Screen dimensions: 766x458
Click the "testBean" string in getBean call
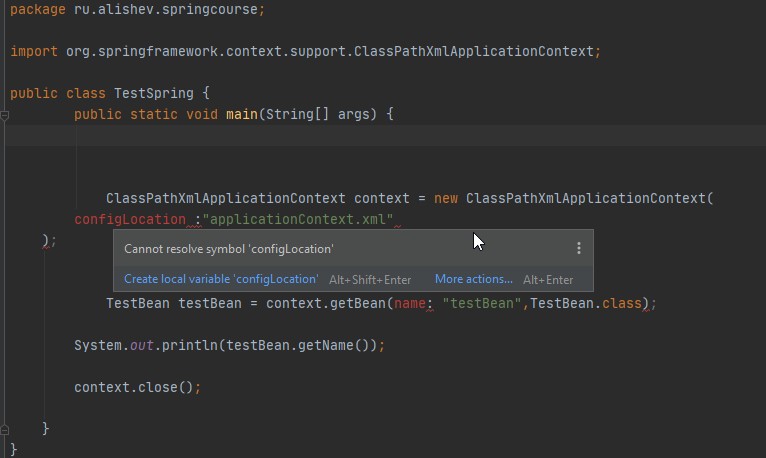[481, 303]
